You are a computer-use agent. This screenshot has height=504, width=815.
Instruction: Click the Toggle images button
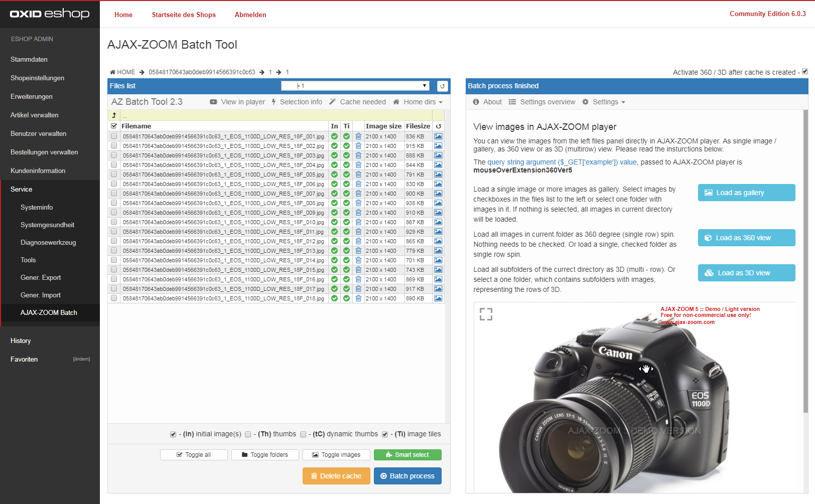[336, 455]
